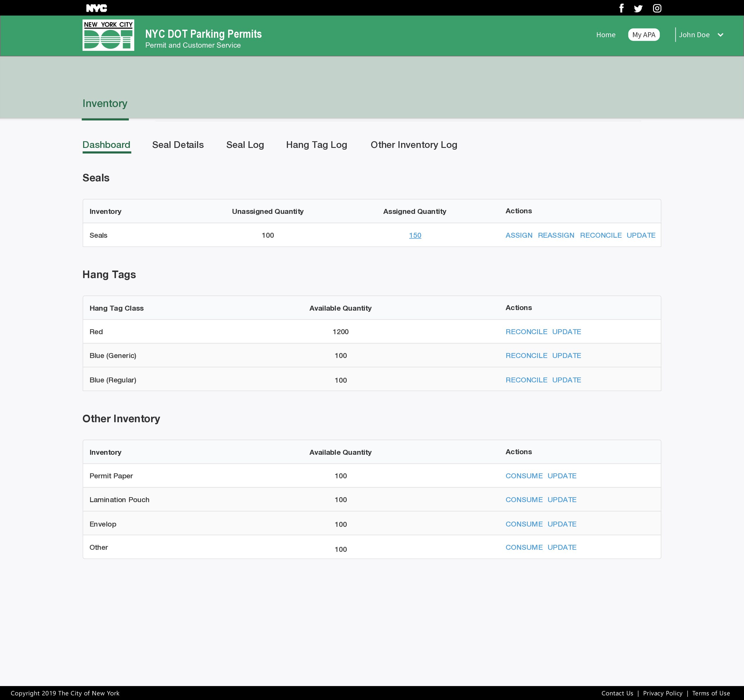Click UPDATE for Lamination Pouch
Screen dimensions: 744x700
(x=561, y=500)
